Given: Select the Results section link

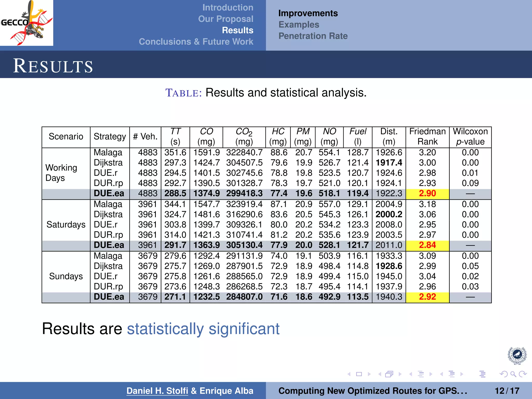Looking at the screenshot, I should point(238,30).
